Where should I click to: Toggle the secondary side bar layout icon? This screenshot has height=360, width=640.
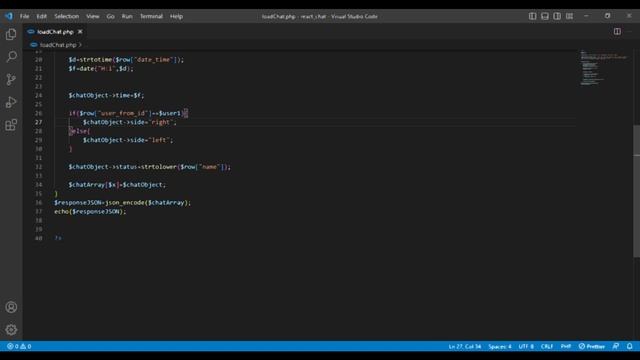tap(557, 16)
